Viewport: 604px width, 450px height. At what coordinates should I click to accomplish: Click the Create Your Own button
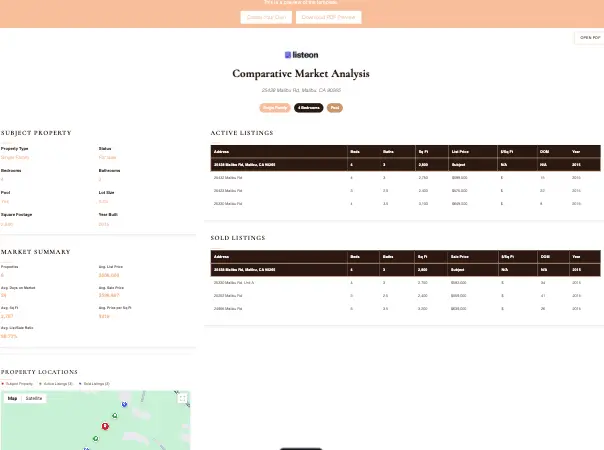[266, 17]
